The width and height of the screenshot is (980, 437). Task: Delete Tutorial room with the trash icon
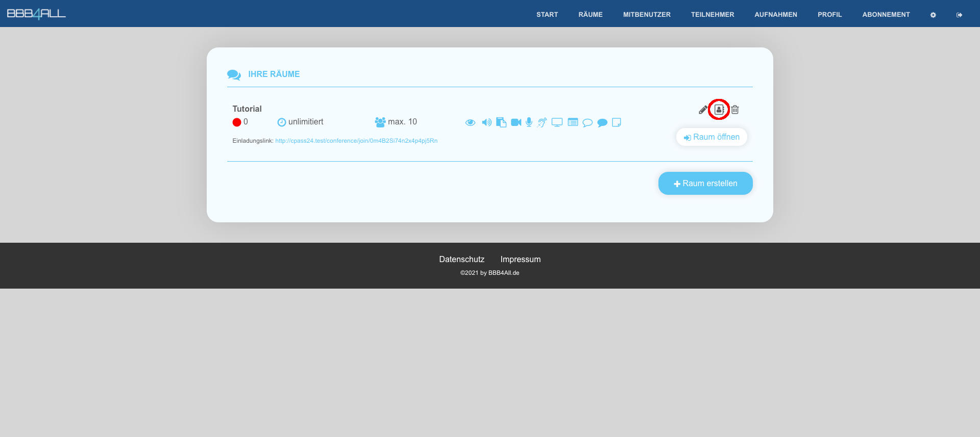coord(735,110)
